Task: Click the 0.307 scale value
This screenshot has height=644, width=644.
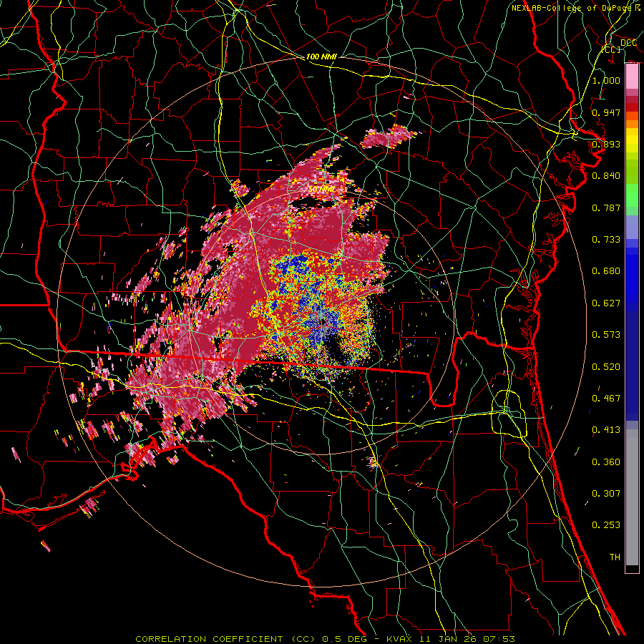Action: pos(606,494)
